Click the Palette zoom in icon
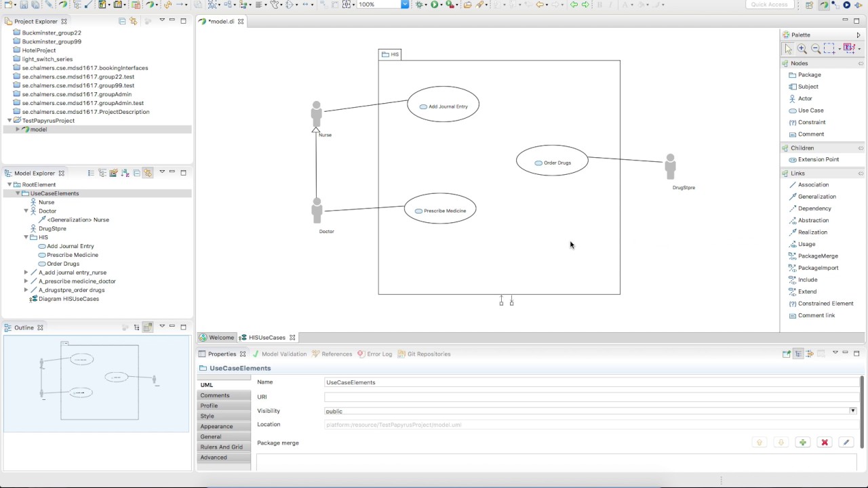This screenshot has height=488, width=868. (802, 48)
